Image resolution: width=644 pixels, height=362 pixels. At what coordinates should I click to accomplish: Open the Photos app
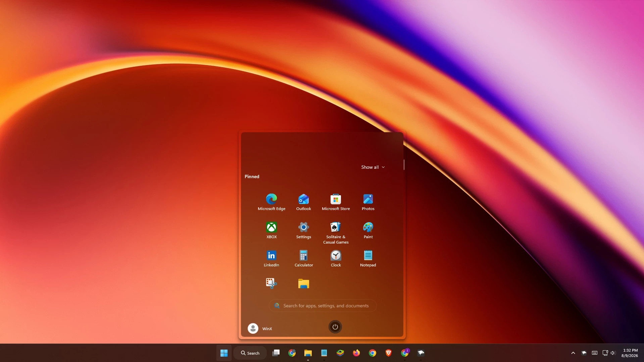click(368, 202)
